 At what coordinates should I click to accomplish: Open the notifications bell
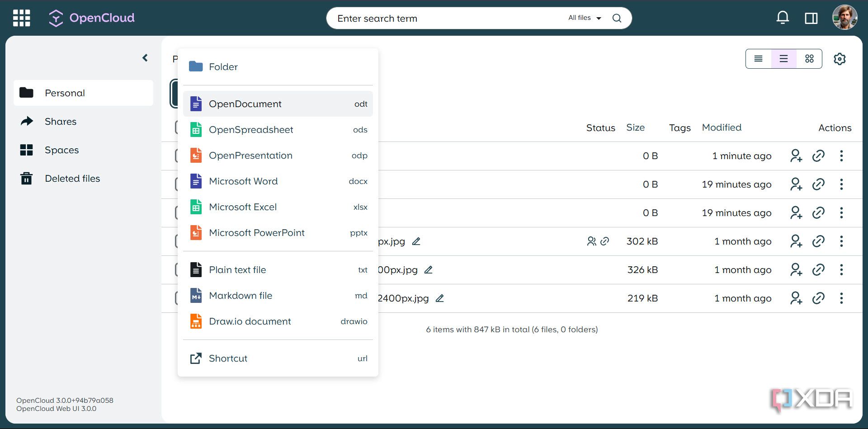[783, 18]
